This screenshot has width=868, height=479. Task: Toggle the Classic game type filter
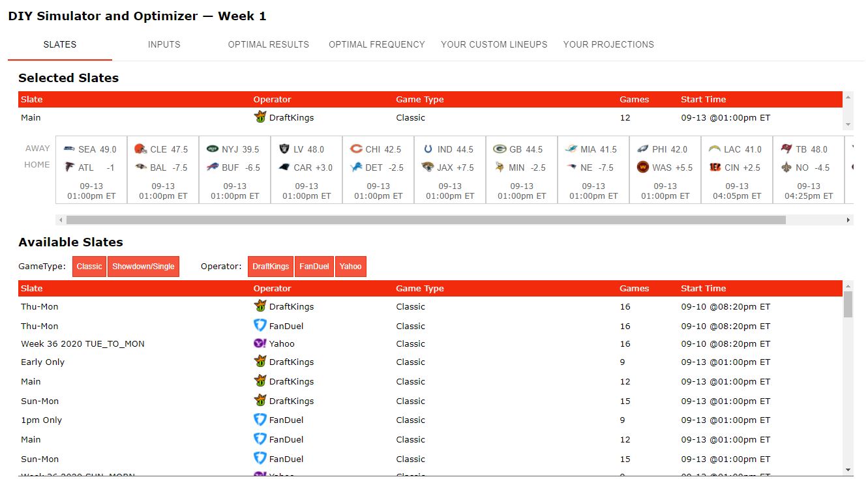click(89, 267)
